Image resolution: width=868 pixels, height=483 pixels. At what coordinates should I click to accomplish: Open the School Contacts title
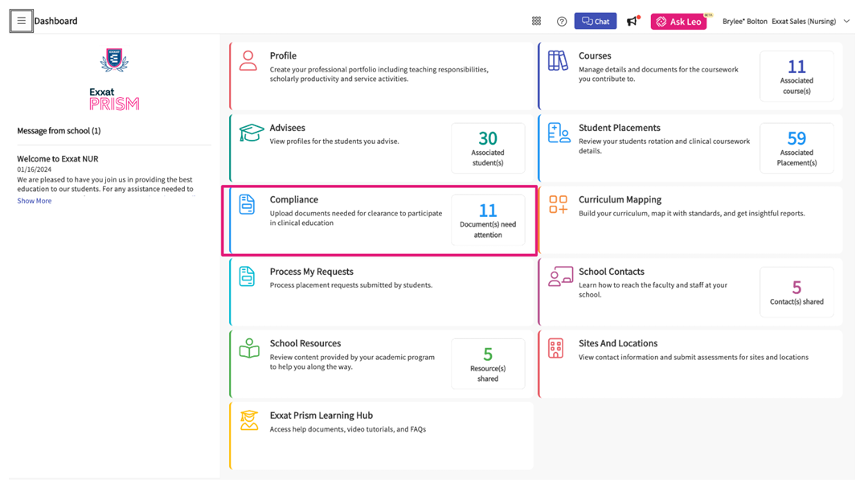[x=611, y=272]
